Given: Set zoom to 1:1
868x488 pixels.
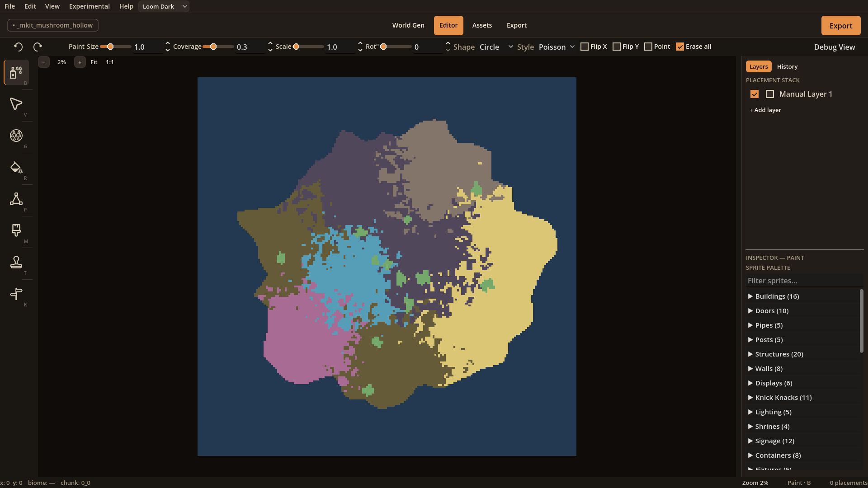Looking at the screenshot, I should coord(110,62).
